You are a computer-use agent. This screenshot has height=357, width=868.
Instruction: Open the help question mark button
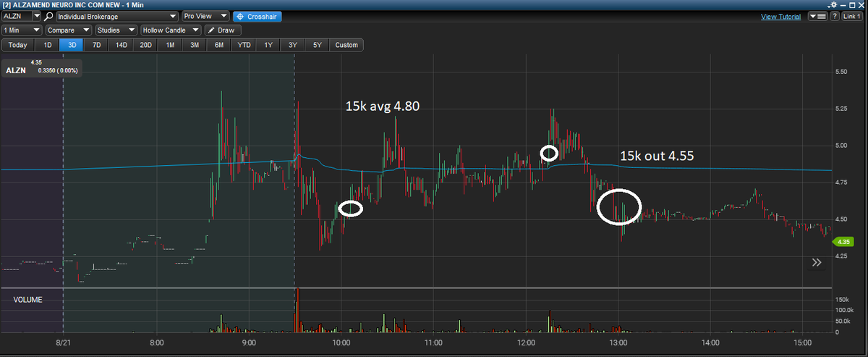click(835, 16)
